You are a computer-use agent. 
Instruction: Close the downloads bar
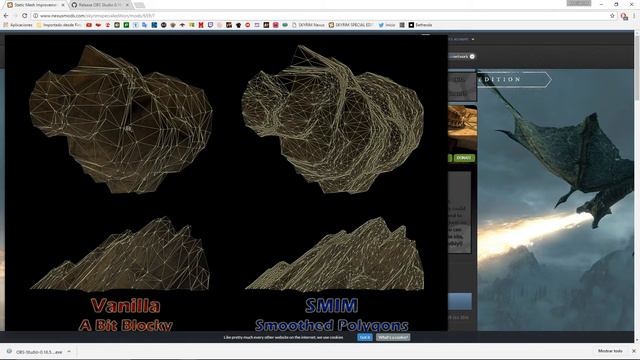click(x=633, y=351)
